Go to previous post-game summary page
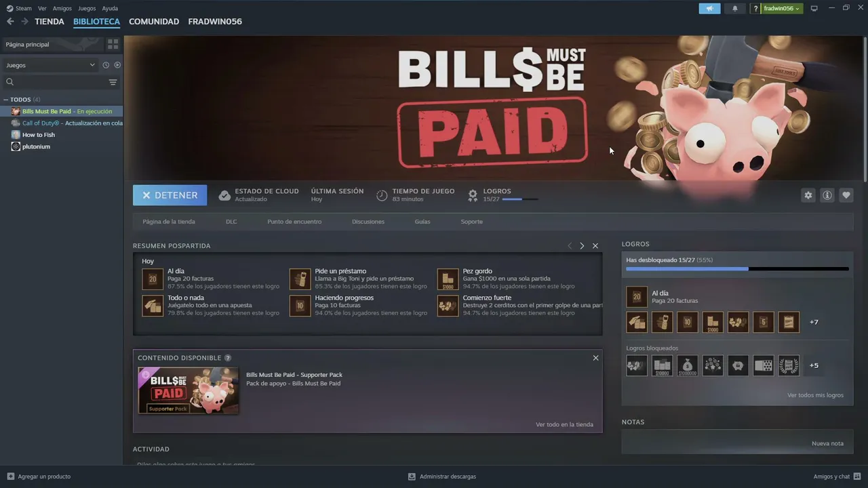The image size is (868, 488). [570, 246]
